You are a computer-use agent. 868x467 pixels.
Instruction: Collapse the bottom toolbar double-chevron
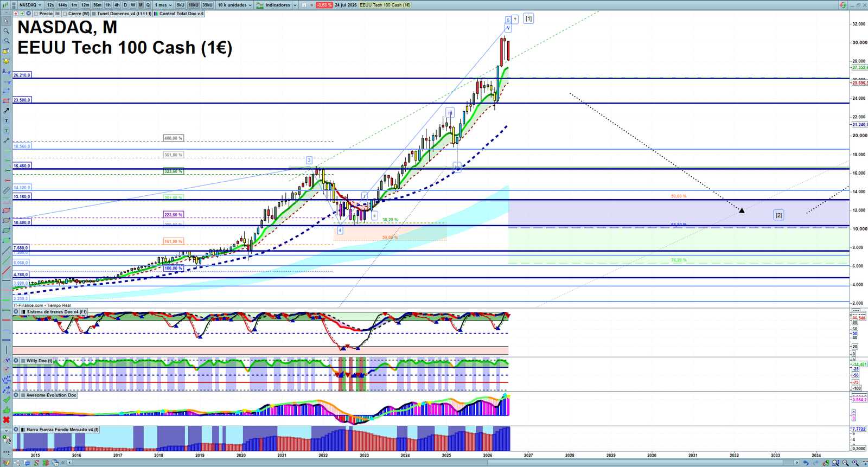point(63,463)
